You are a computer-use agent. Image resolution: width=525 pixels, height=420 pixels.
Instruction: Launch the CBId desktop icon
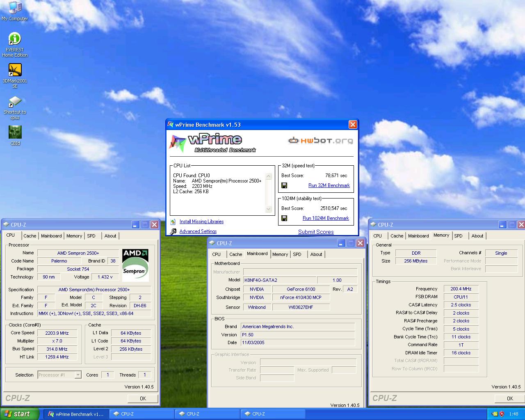coord(15,135)
